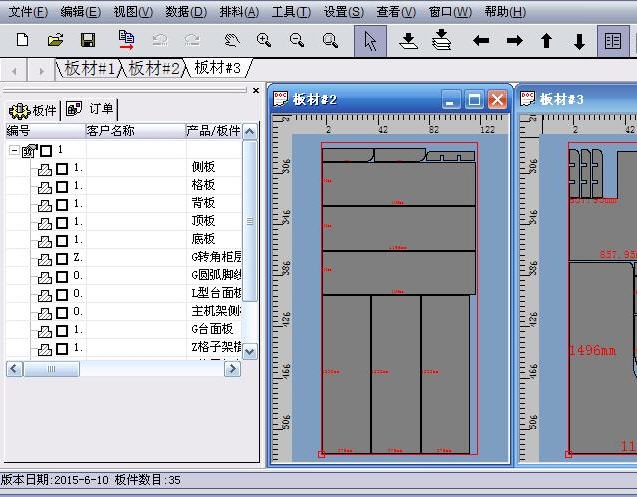Viewport: 637px width, 497px height.
Task: Click the Save floppy disk icon
Action: click(x=88, y=41)
